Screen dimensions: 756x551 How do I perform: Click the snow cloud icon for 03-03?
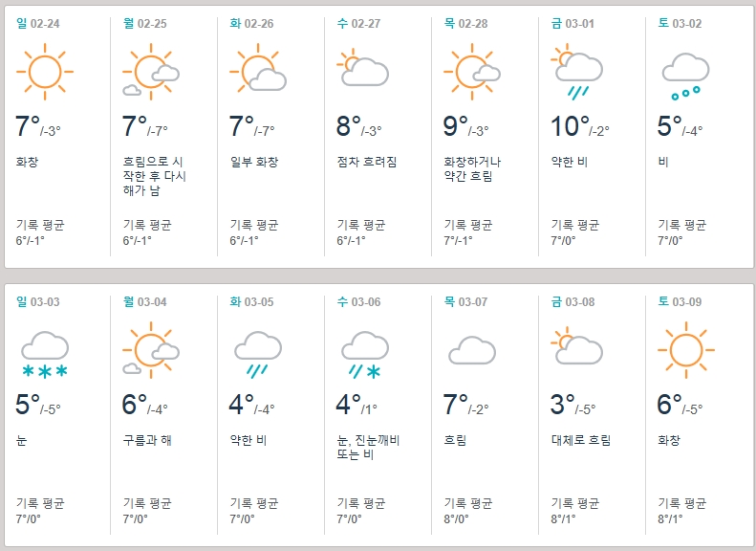click(x=45, y=355)
